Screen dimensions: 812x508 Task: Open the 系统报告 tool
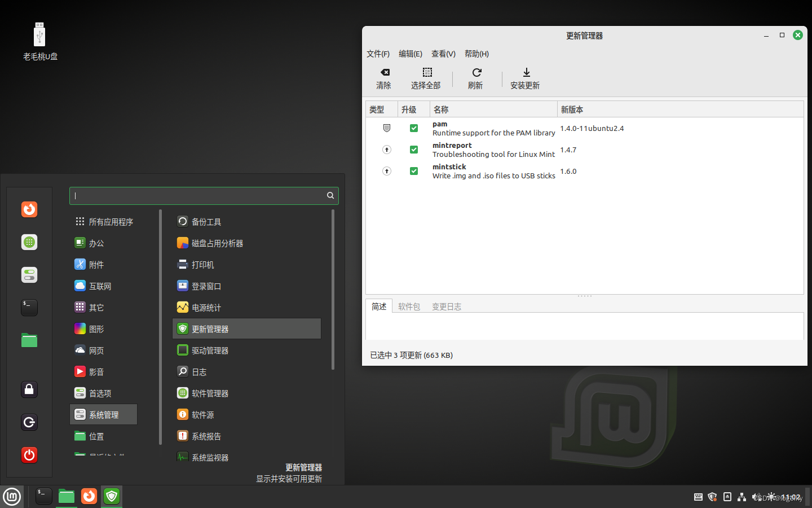pos(205,436)
